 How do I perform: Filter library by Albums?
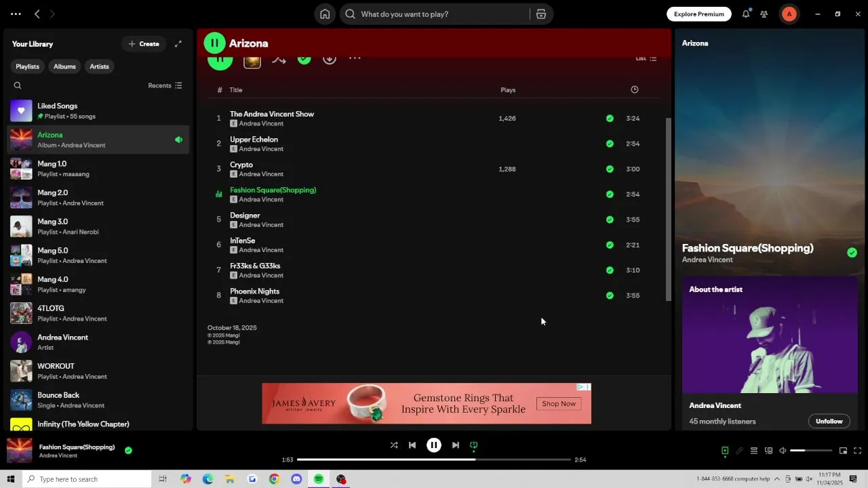pyautogui.click(x=64, y=66)
